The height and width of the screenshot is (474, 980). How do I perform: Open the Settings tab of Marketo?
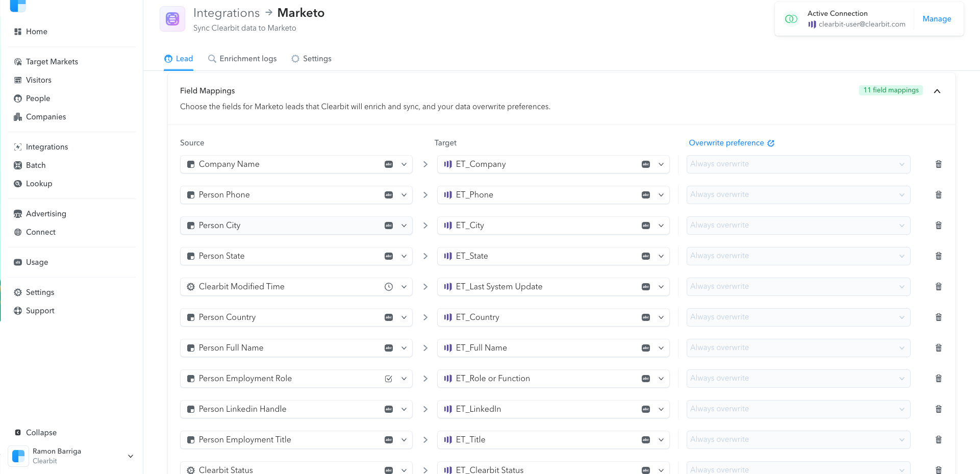click(311, 59)
